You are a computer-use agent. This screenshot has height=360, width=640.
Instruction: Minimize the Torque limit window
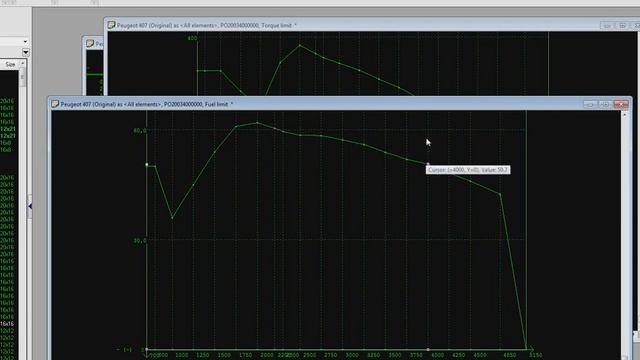point(607,25)
